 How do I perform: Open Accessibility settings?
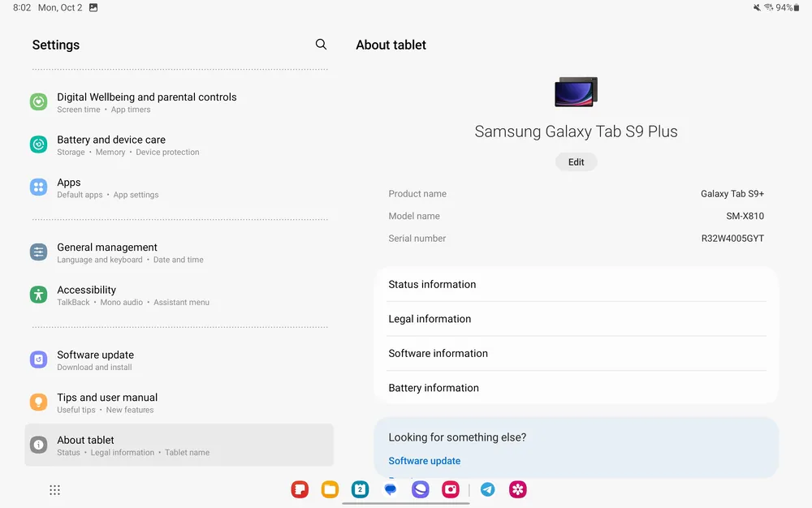point(179,295)
